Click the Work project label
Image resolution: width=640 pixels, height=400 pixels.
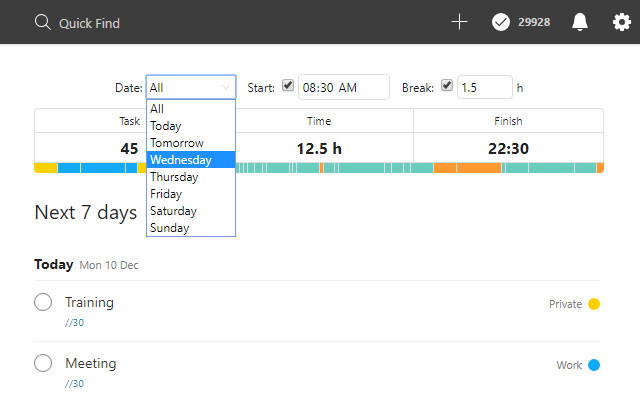(569, 365)
